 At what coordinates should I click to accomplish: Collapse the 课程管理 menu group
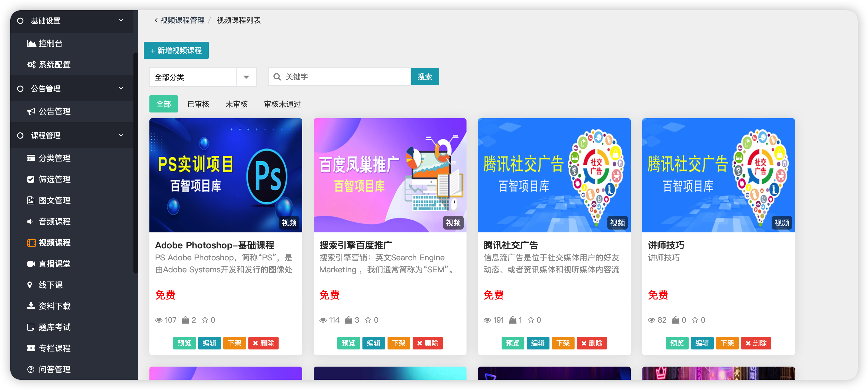(x=121, y=135)
